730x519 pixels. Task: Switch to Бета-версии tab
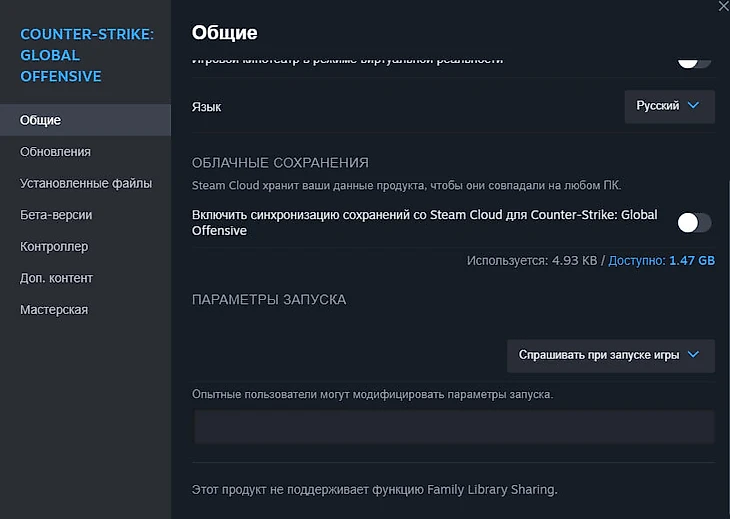tap(56, 215)
